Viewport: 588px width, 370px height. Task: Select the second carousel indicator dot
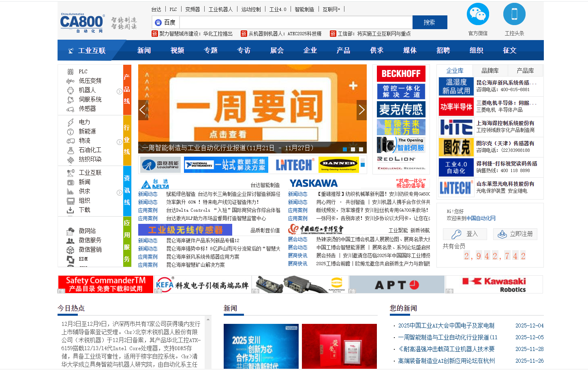click(x=353, y=149)
